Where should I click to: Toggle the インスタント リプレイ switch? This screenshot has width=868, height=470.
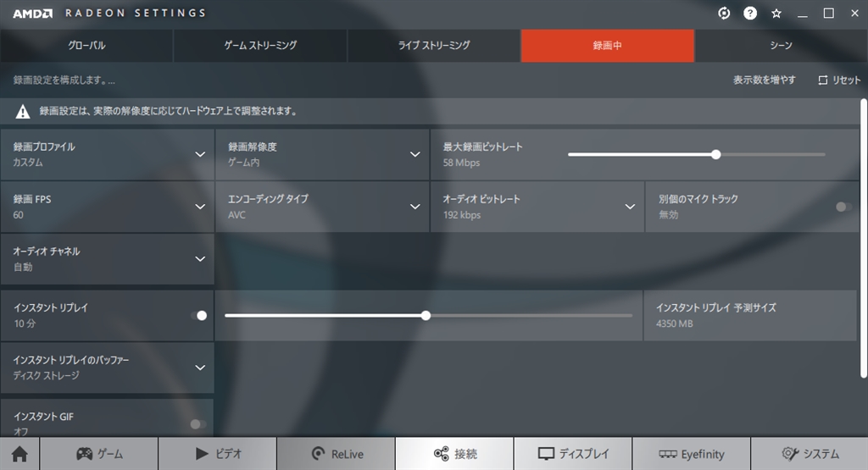[198, 316]
